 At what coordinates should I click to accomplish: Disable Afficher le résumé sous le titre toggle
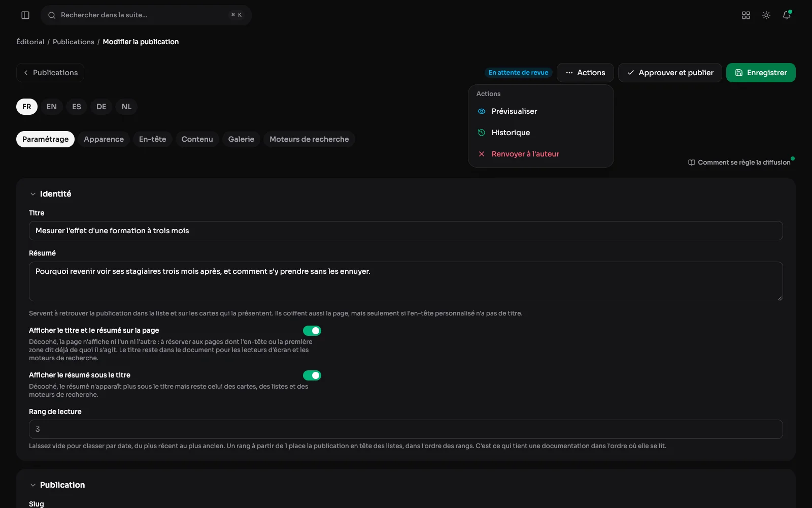(x=312, y=375)
